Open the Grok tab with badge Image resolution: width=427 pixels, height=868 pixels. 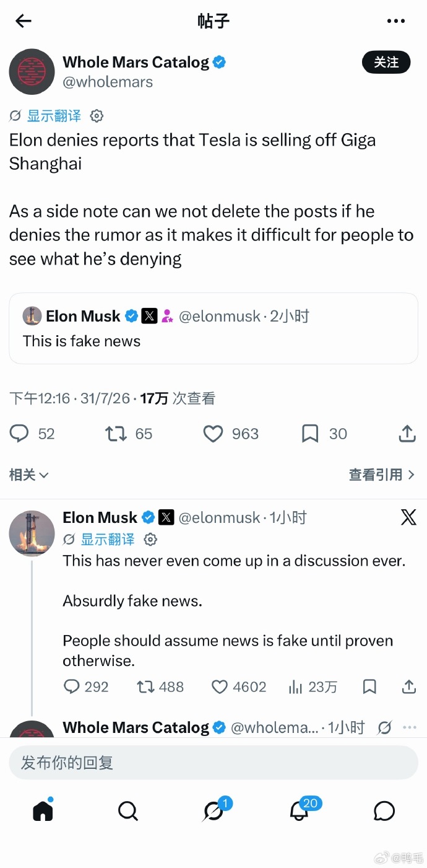click(x=213, y=810)
